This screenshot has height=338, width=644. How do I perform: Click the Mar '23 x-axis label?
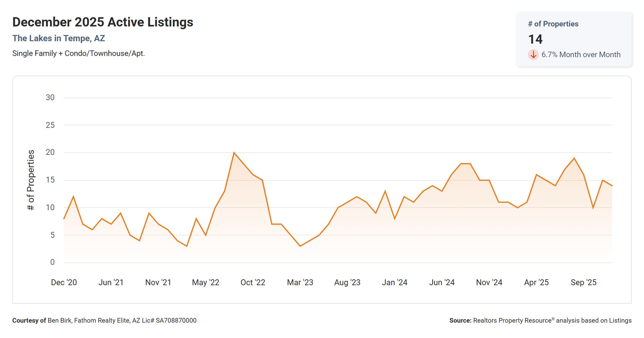coord(300,282)
